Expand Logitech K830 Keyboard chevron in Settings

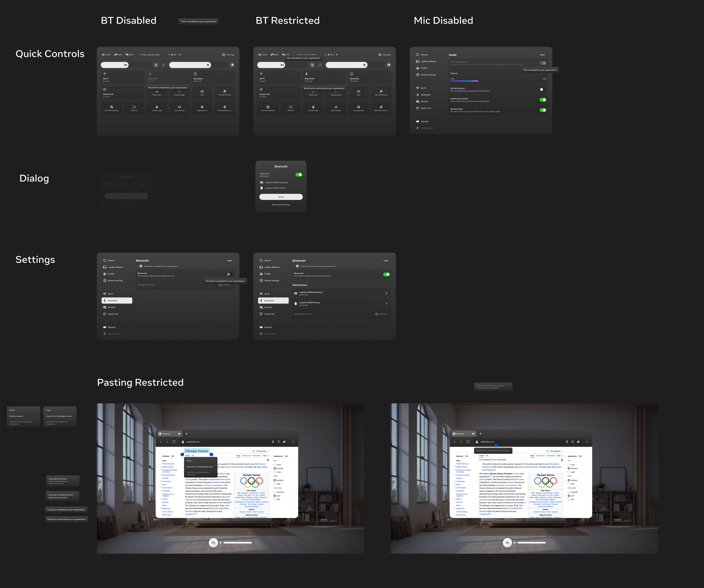click(386, 293)
